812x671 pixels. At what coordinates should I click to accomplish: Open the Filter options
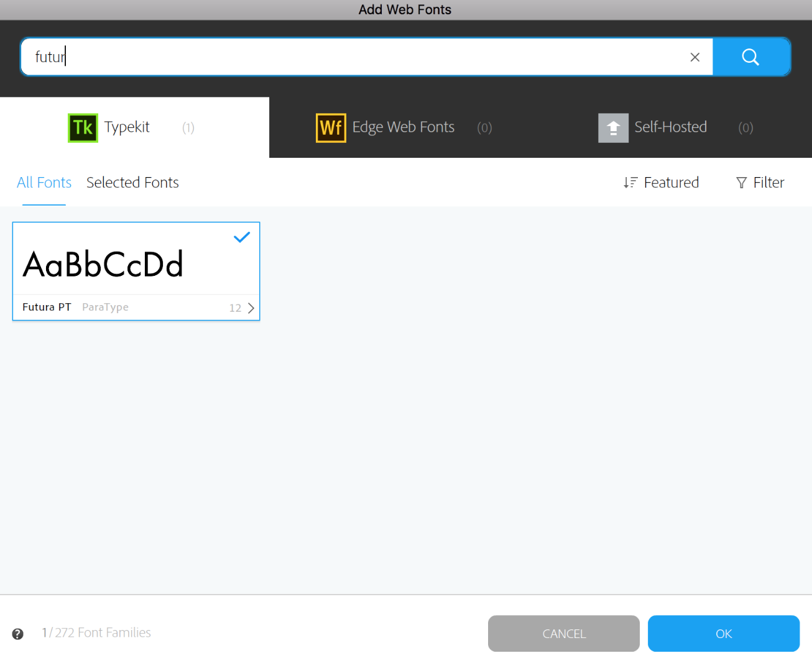coord(760,183)
